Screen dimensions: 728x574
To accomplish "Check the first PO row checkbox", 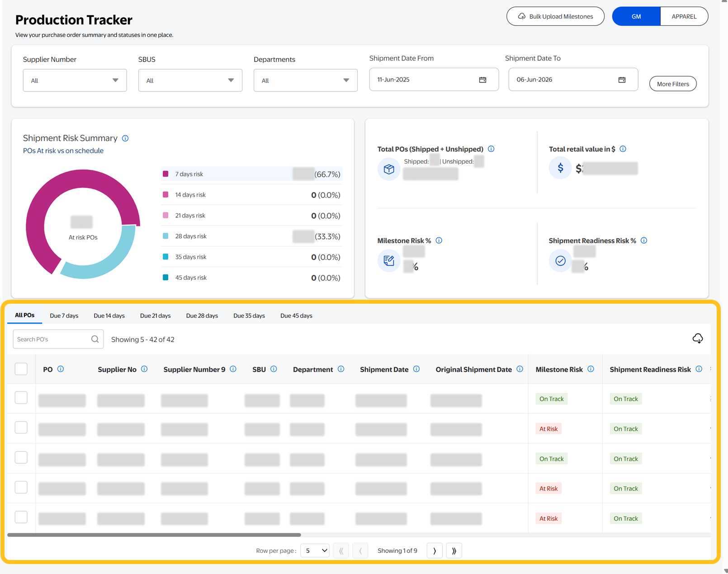I will [21, 398].
